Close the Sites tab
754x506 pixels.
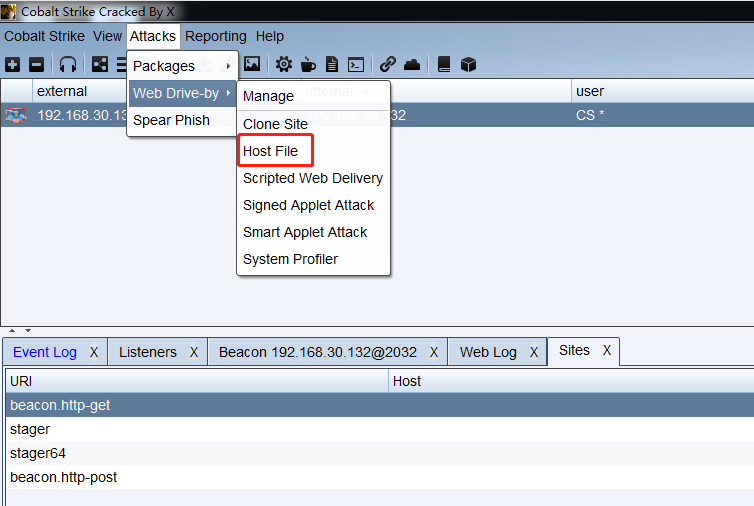point(607,350)
